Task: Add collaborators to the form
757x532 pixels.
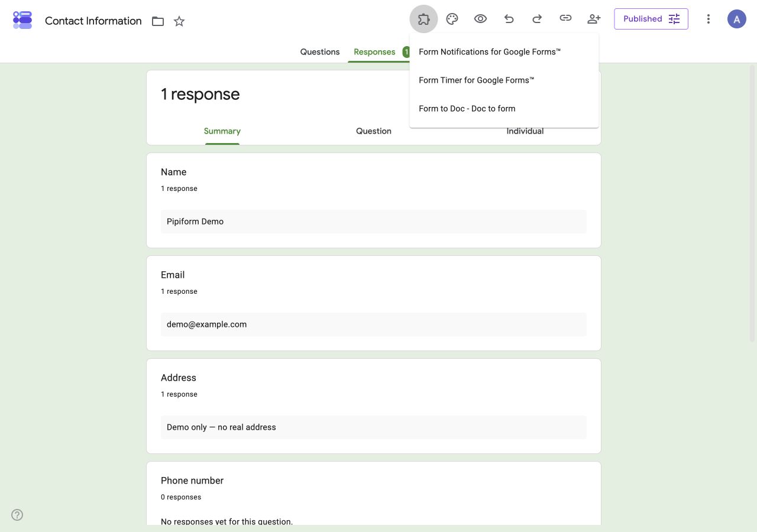Action: (x=594, y=19)
